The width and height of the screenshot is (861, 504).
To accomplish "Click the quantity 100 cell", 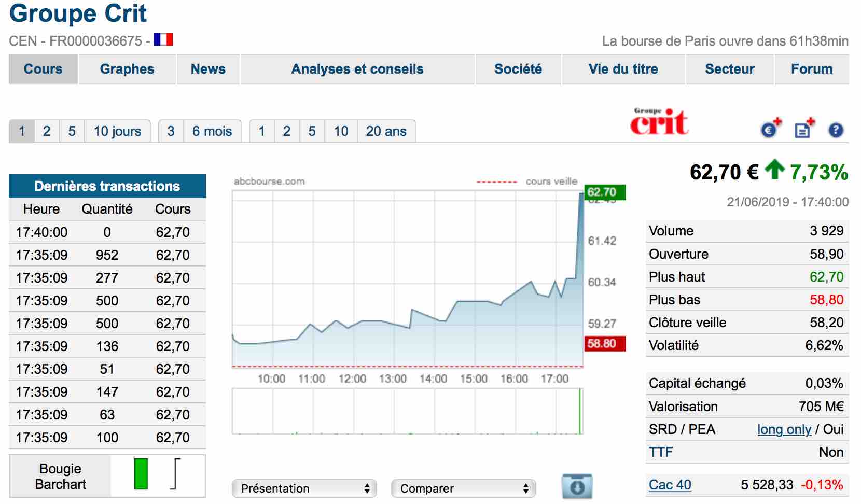I will 107,438.
